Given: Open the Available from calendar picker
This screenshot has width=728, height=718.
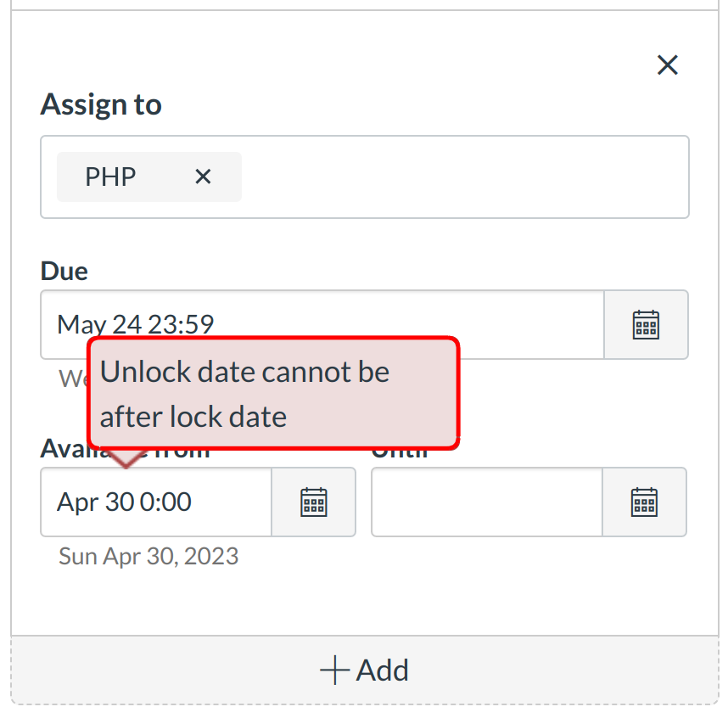Looking at the screenshot, I should tap(314, 502).
